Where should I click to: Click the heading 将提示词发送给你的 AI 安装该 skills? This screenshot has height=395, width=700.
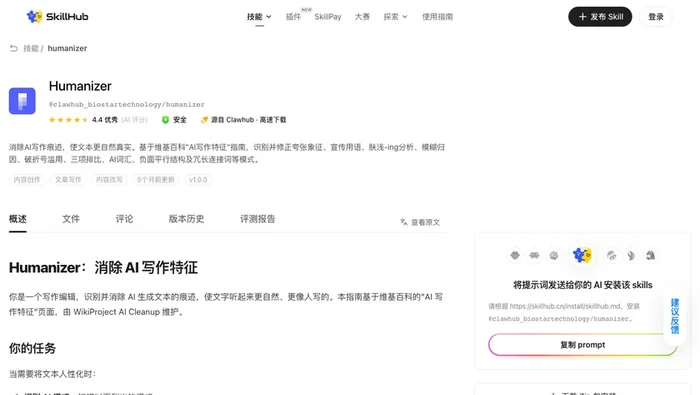[x=583, y=285]
